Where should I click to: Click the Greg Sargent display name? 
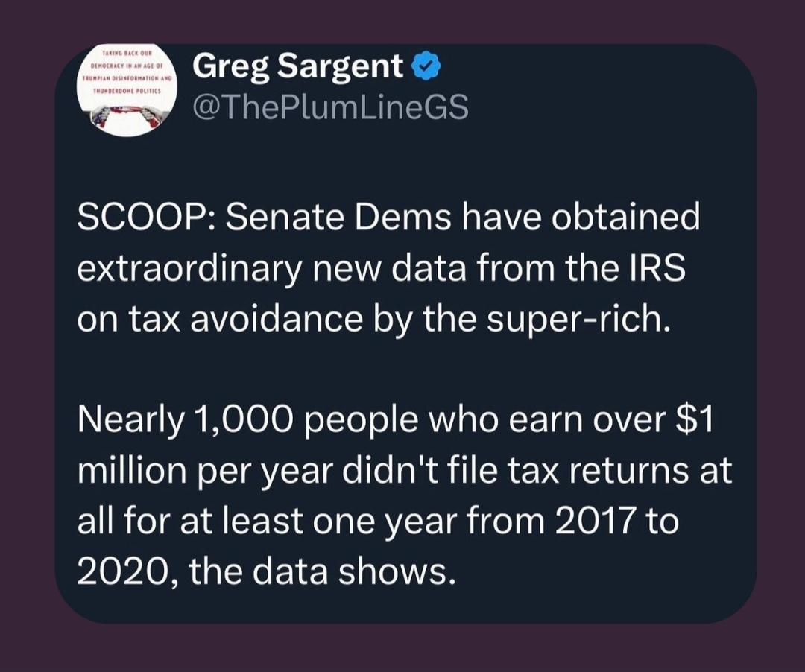[297, 67]
